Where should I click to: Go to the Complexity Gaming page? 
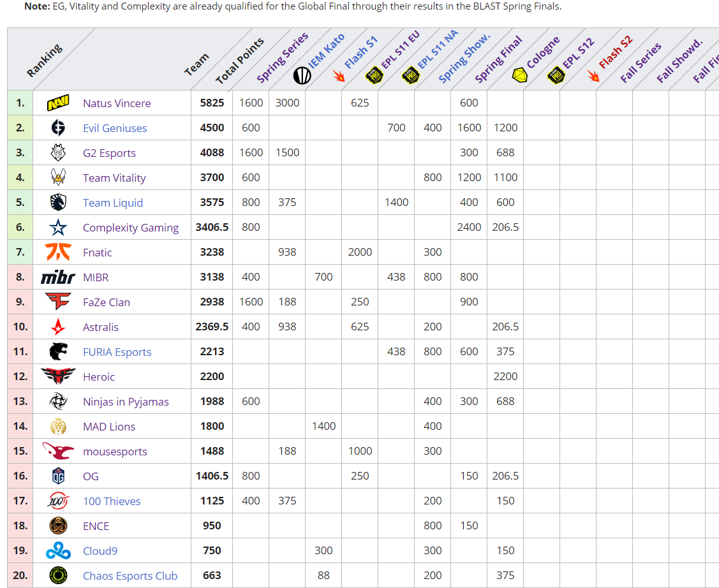131,227
